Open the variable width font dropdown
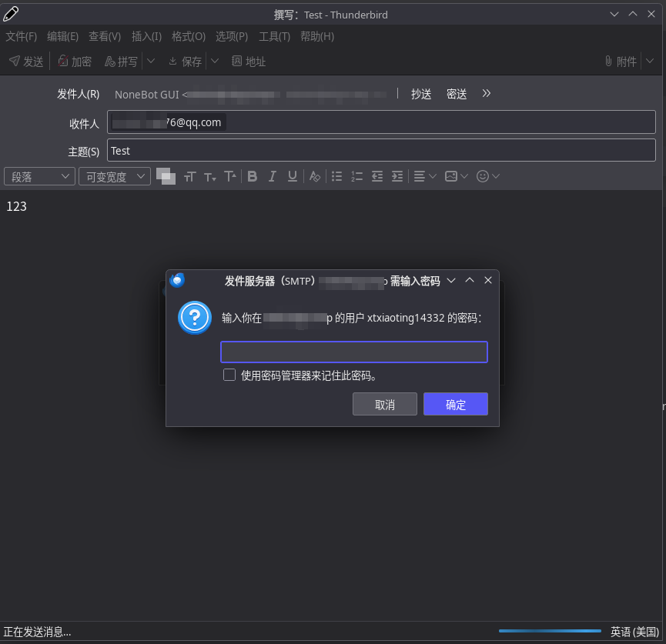This screenshot has height=644, width=666. tap(114, 176)
